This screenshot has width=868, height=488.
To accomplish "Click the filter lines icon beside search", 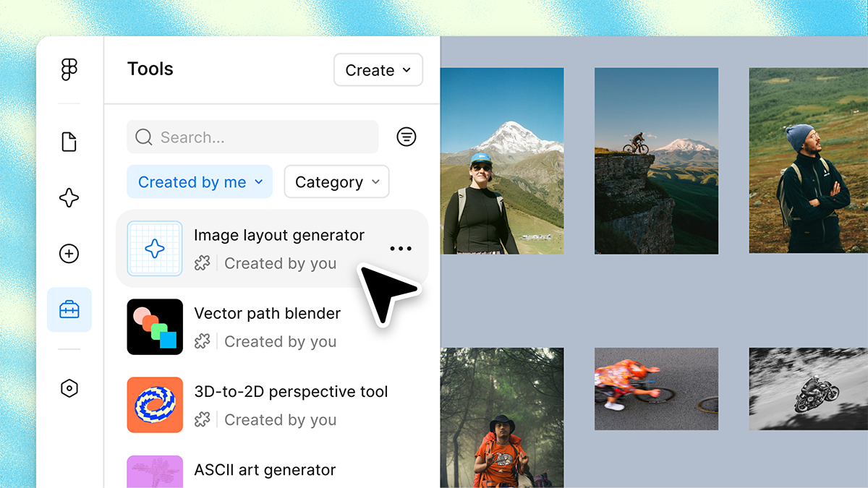I will click(x=407, y=137).
